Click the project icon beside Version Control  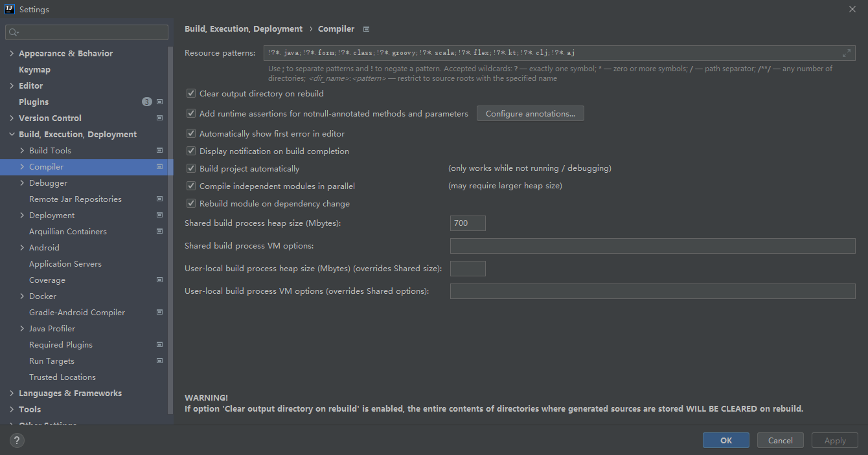(159, 118)
